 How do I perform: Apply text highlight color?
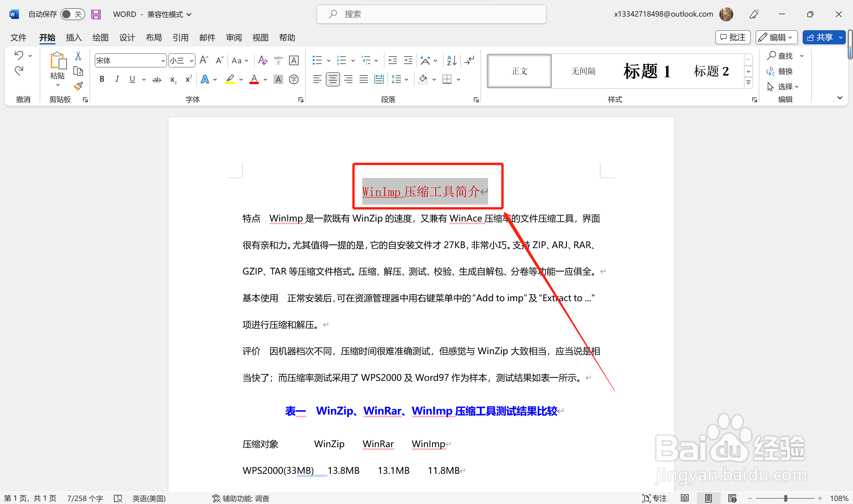pos(229,79)
